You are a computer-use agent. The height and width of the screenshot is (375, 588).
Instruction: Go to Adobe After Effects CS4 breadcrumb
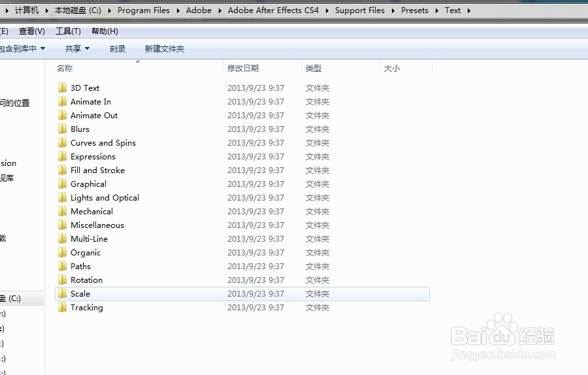point(273,10)
